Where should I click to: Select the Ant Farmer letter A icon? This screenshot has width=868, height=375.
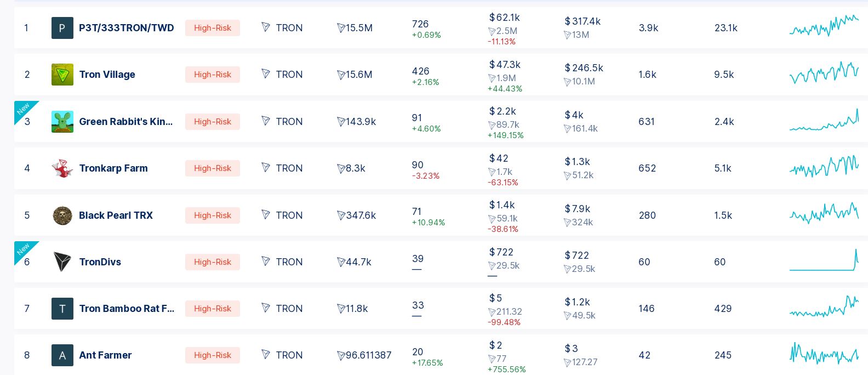pos(62,355)
